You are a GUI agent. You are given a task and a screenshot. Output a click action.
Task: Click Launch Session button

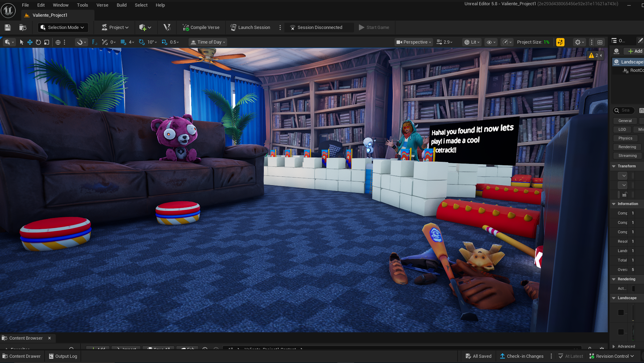point(250,28)
